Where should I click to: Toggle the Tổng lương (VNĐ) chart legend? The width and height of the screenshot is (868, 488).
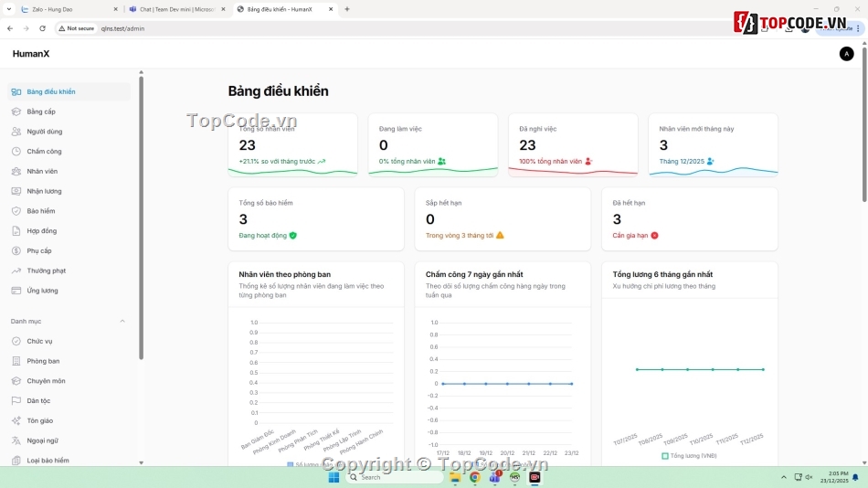coord(689,456)
